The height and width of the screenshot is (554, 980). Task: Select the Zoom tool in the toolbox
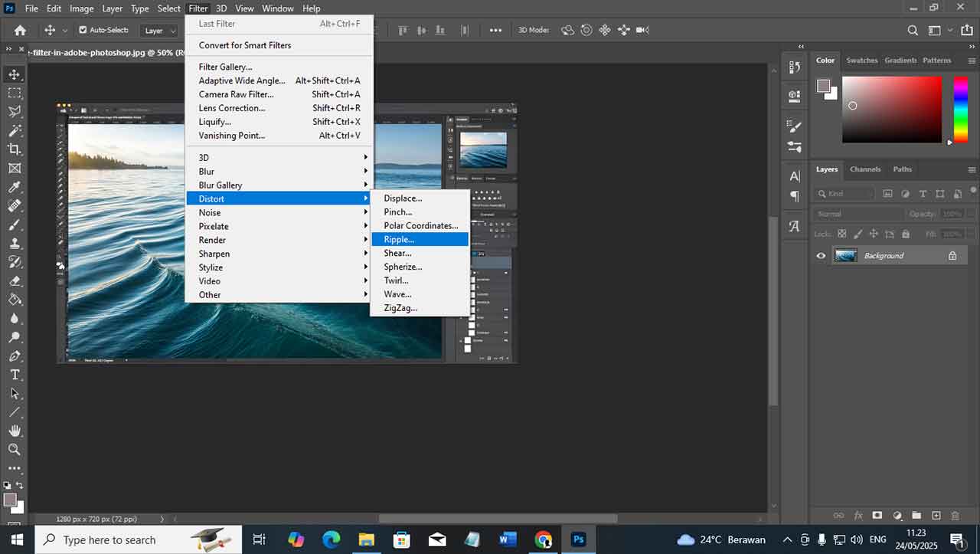click(x=14, y=450)
